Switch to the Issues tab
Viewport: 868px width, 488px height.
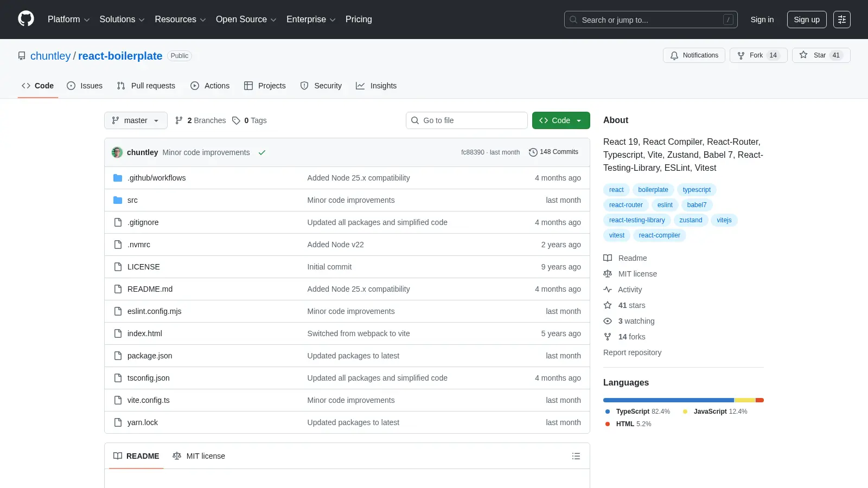(85, 86)
